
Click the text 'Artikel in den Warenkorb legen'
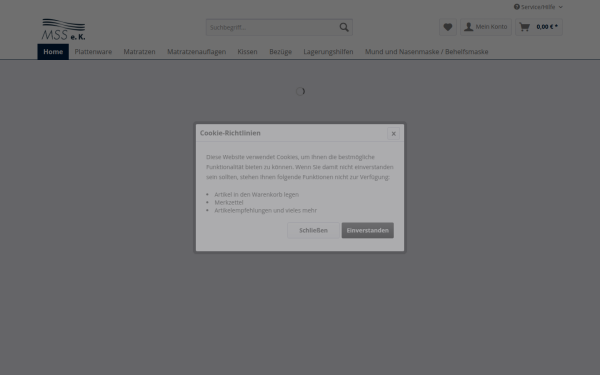256,194
